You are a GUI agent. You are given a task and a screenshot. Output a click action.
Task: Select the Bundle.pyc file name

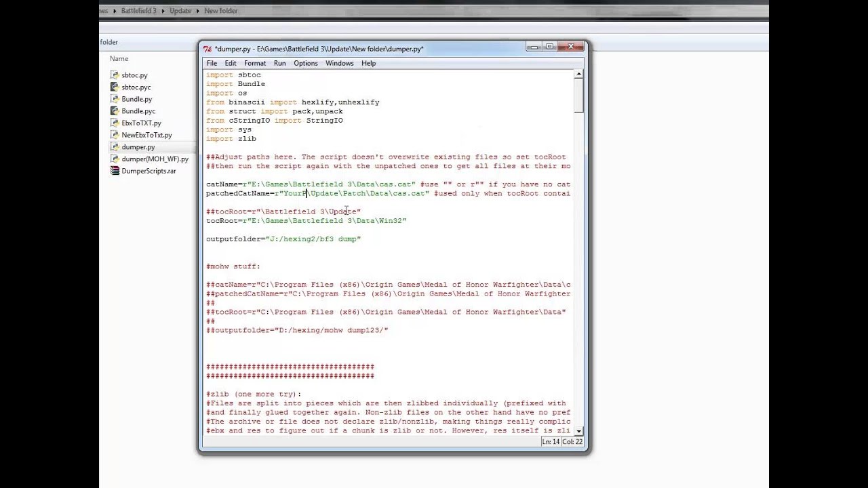[x=138, y=111]
